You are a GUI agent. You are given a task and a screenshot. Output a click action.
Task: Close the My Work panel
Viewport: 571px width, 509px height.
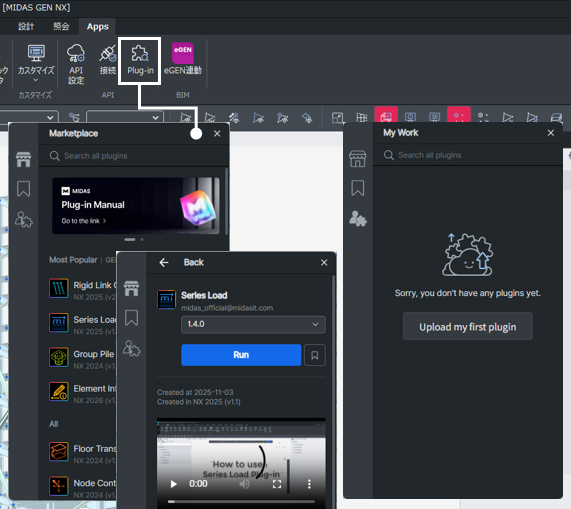551,133
